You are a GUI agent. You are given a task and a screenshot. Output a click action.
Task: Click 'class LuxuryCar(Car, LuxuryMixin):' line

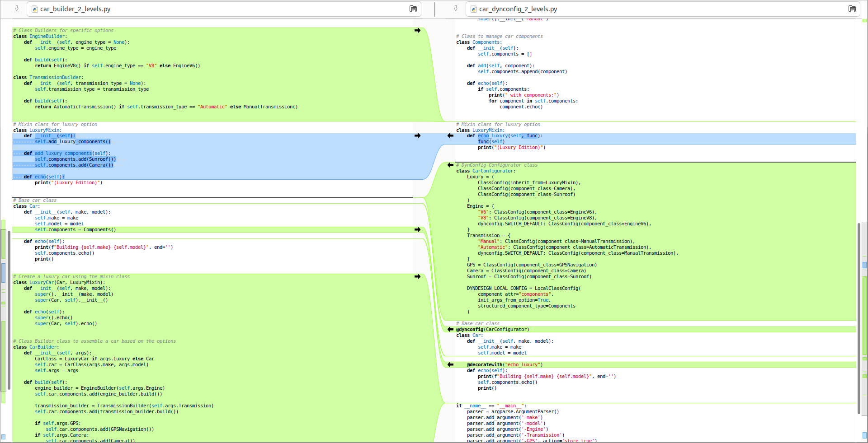(59, 282)
